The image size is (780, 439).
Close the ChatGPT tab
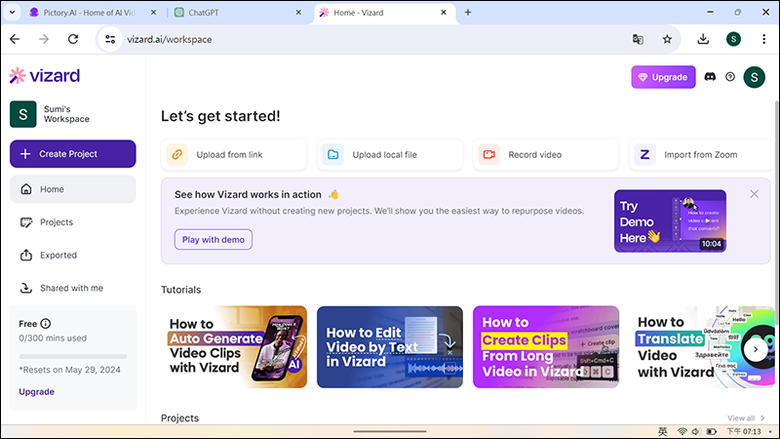298,12
